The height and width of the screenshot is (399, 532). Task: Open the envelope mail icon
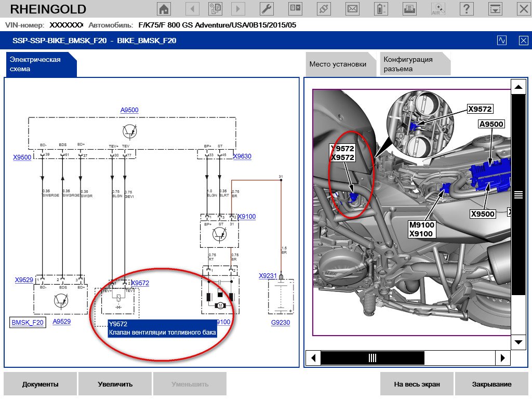[x=353, y=9]
